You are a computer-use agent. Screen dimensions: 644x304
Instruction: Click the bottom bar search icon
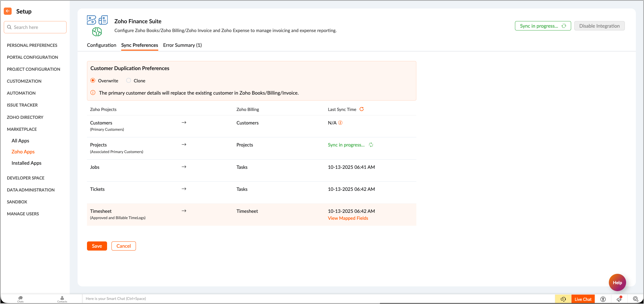(x=636, y=299)
